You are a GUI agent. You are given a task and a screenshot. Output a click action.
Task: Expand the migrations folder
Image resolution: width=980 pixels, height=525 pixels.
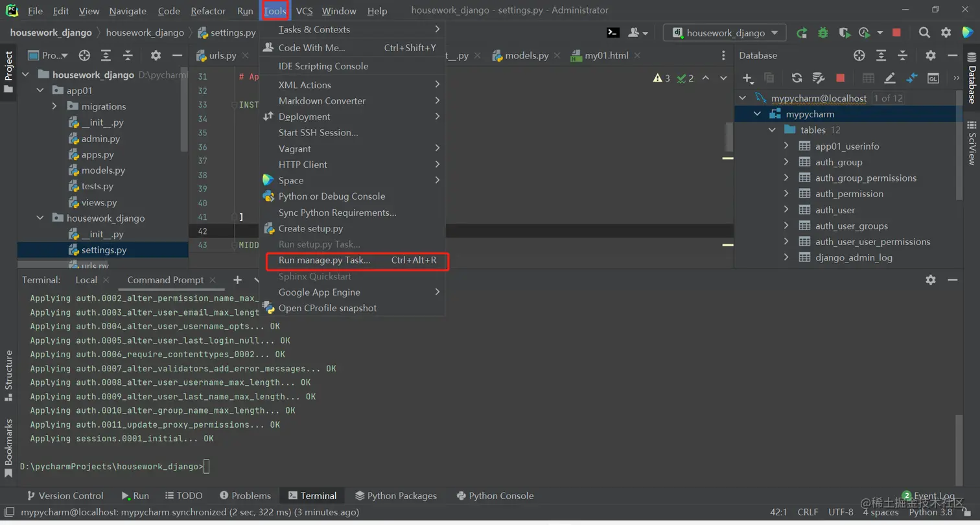[55, 106]
